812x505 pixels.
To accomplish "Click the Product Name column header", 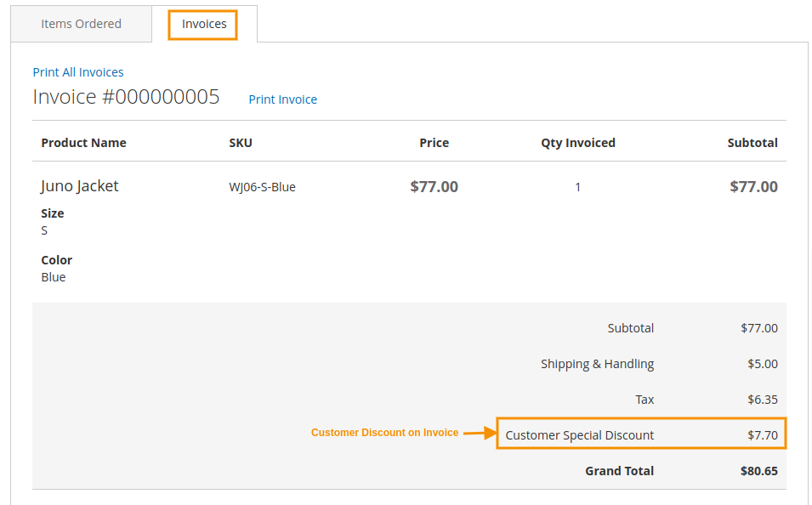I will tap(83, 143).
